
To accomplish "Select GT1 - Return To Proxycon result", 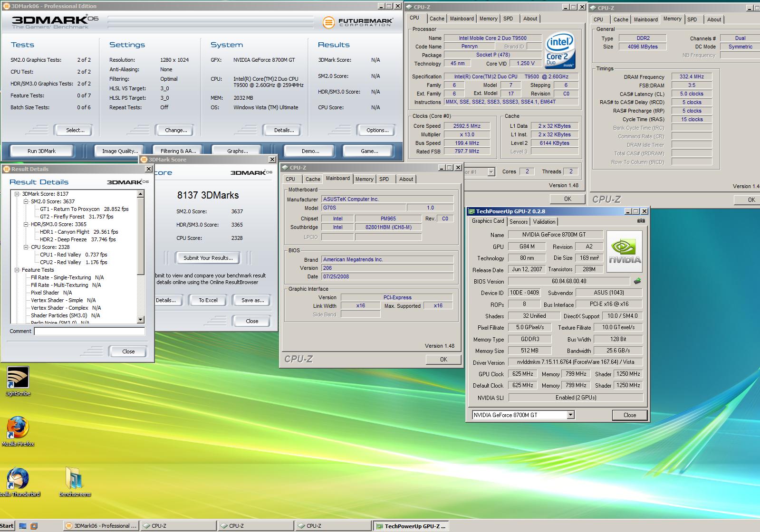I will pos(84,209).
